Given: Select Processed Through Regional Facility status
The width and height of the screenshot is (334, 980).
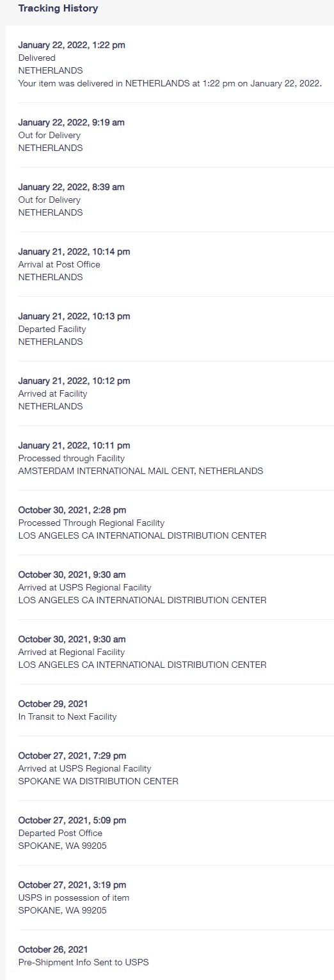Looking at the screenshot, I should (91, 523).
